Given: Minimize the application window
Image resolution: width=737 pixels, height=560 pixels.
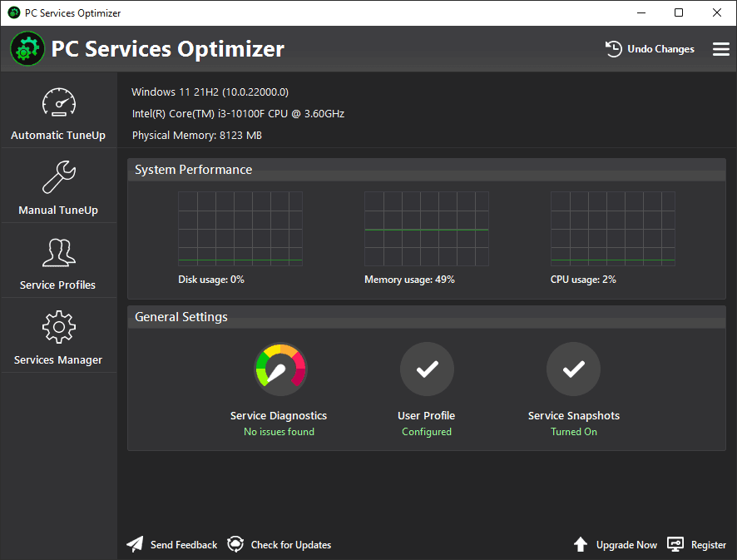Looking at the screenshot, I should point(641,12).
